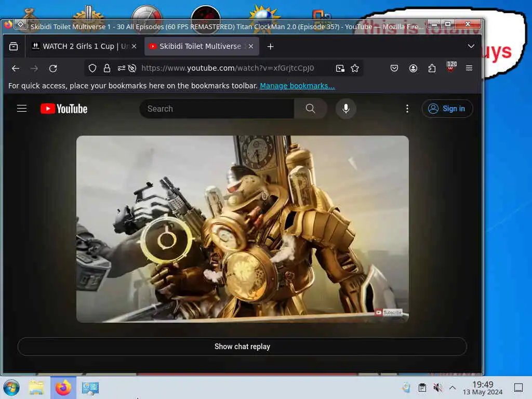Open Firefox account menu
532x399 pixels.
[413, 68]
